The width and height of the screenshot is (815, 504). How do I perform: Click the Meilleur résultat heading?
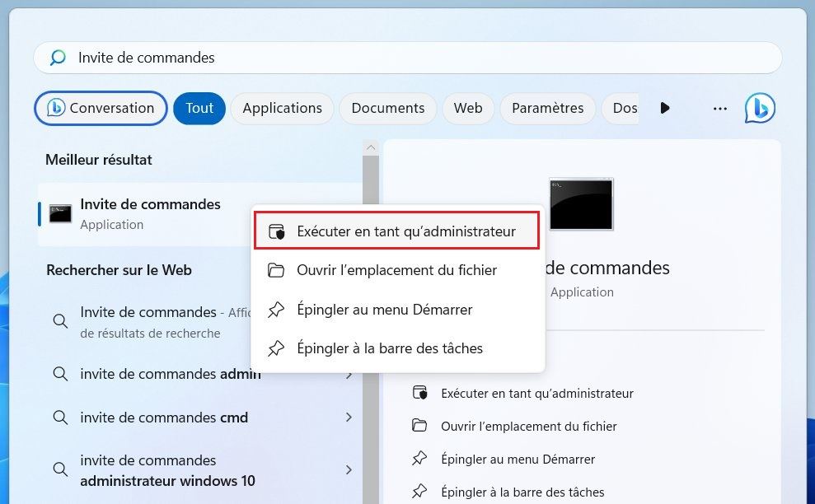click(99, 160)
